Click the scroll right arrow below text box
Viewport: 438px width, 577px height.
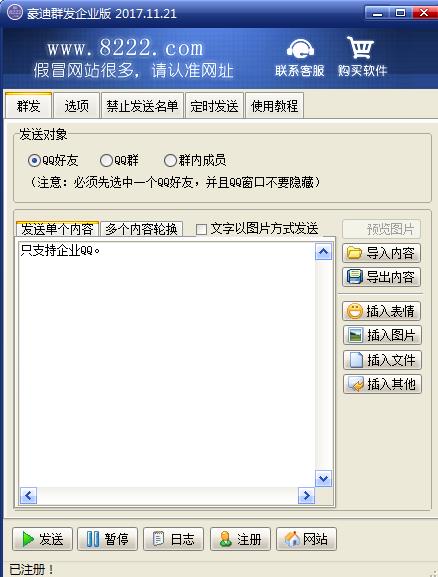(x=306, y=496)
